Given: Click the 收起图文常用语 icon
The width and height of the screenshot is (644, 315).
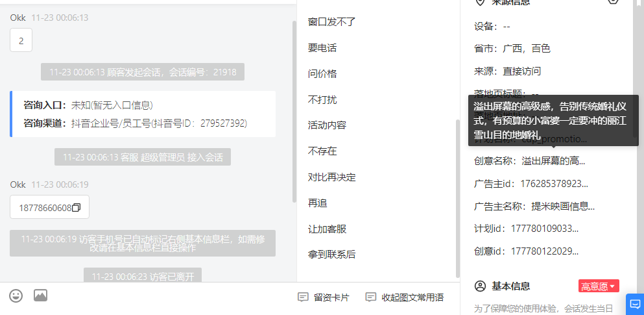Looking at the screenshot, I should pos(371,297).
